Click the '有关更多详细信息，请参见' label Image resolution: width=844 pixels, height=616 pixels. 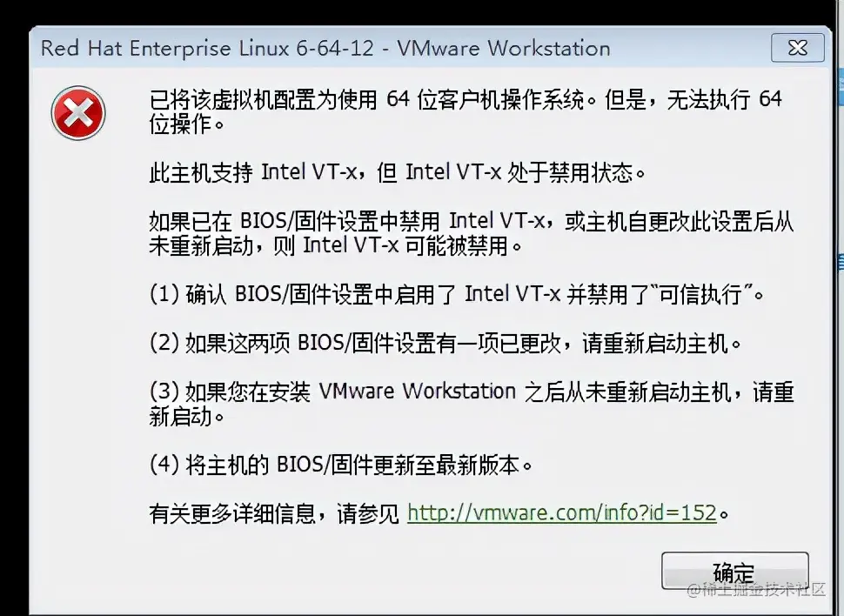pos(274,513)
